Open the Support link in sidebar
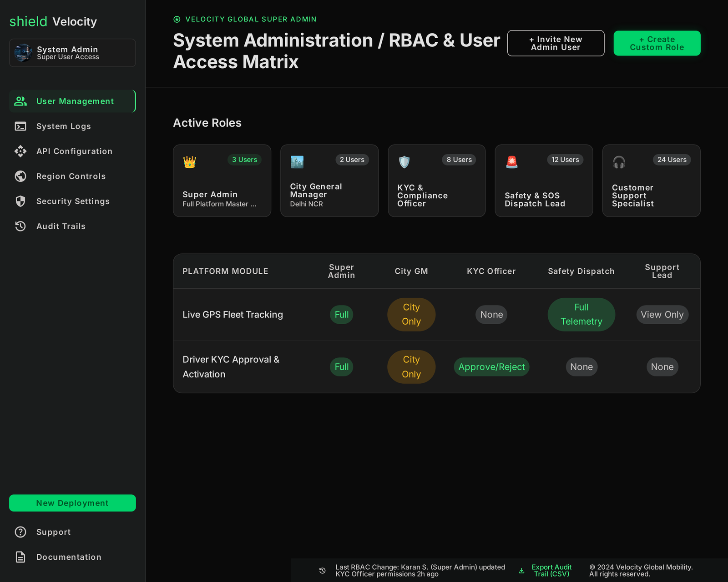Viewport: 728px width, 582px height. (72, 532)
